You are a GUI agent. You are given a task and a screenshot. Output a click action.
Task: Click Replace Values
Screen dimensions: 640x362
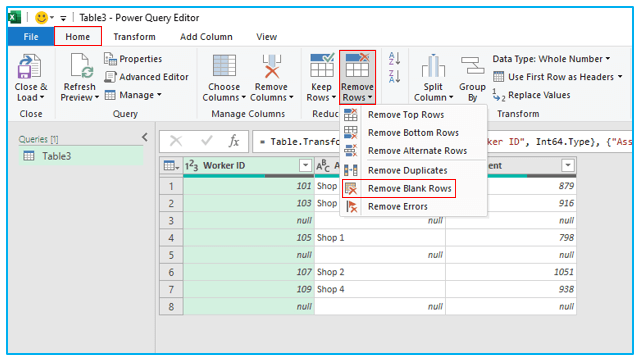tap(531, 95)
